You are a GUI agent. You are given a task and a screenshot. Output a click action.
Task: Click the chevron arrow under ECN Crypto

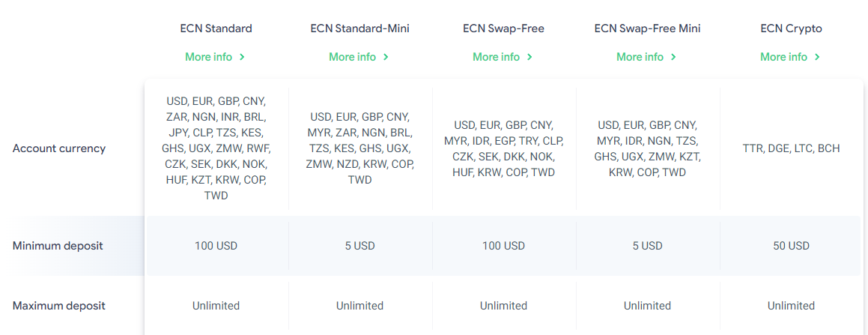818,57
